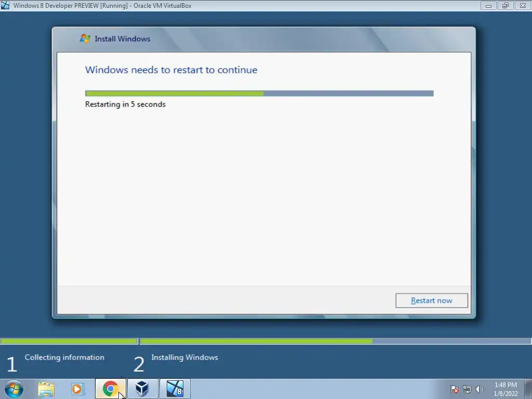Open Action Center flag tray icon
Screen dimensions: 532x399
pyautogui.click(x=454, y=389)
